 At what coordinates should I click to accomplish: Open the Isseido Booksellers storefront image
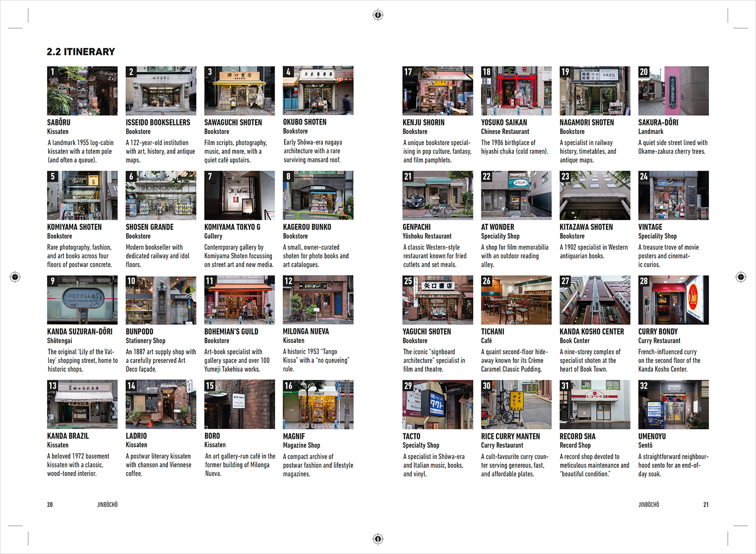click(x=161, y=91)
